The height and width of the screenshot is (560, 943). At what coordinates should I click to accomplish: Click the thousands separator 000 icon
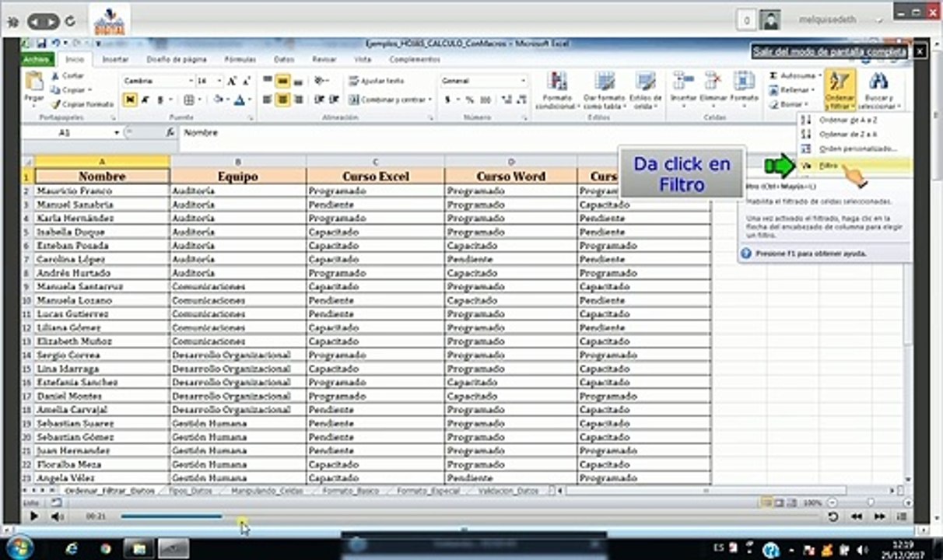486,100
